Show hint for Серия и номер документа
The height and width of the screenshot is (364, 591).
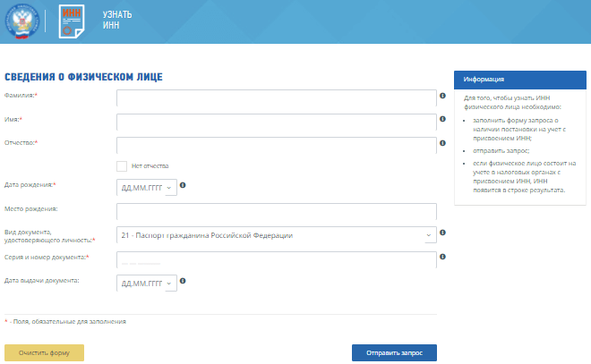pos(442,257)
